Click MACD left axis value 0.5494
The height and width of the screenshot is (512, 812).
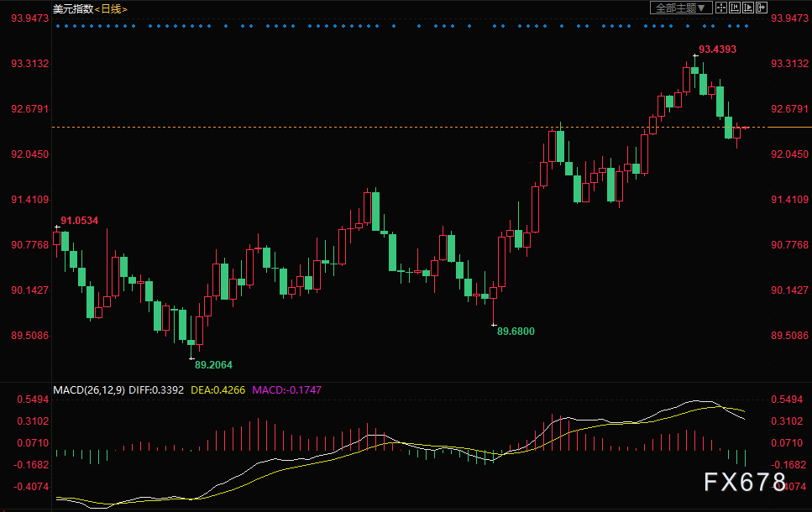33,400
